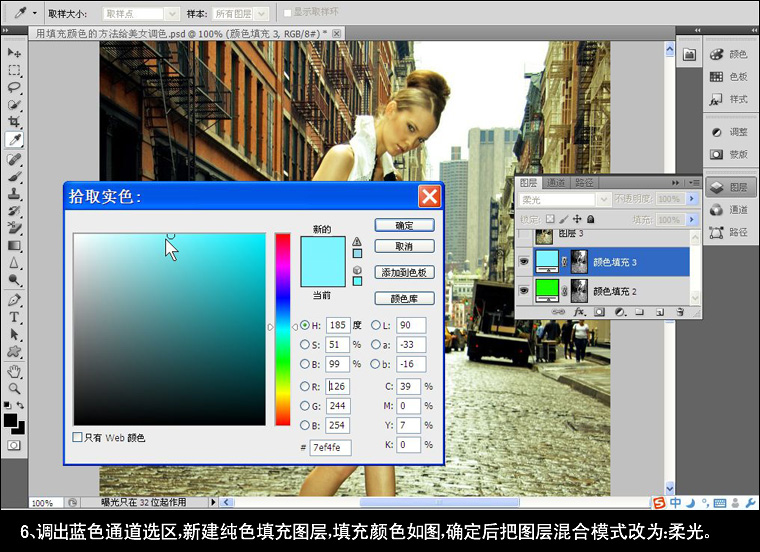The image size is (760, 552).
Task: Select the Zoom tool
Action: point(14,389)
